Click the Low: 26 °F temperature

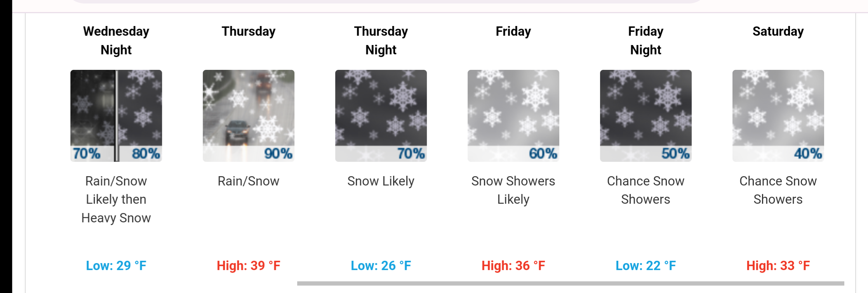point(381,265)
